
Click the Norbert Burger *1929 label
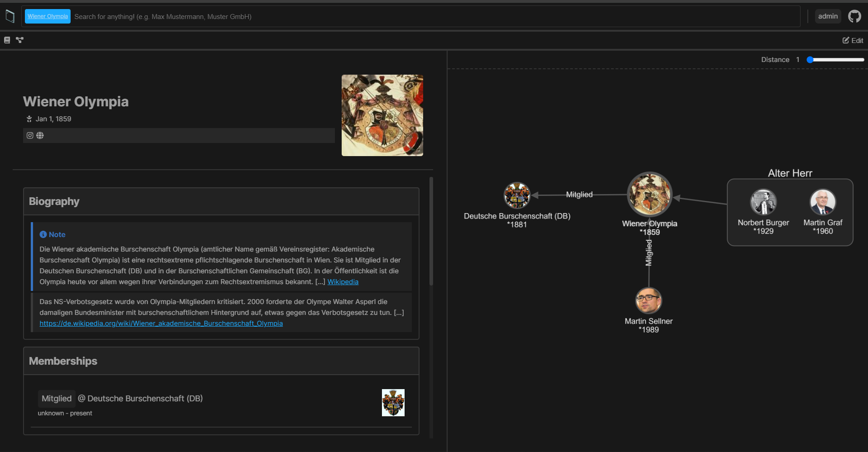763,227
